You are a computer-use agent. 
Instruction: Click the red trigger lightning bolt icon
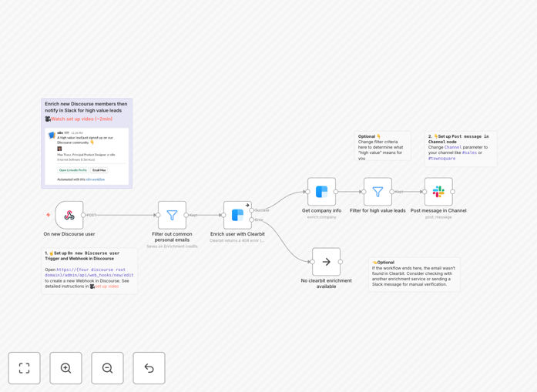click(x=49, y=215)
